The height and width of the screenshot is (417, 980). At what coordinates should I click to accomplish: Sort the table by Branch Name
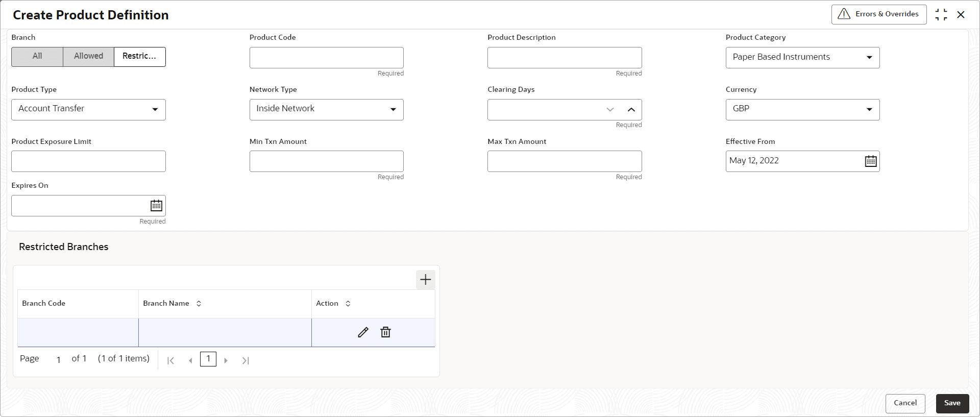pos(199,304)
